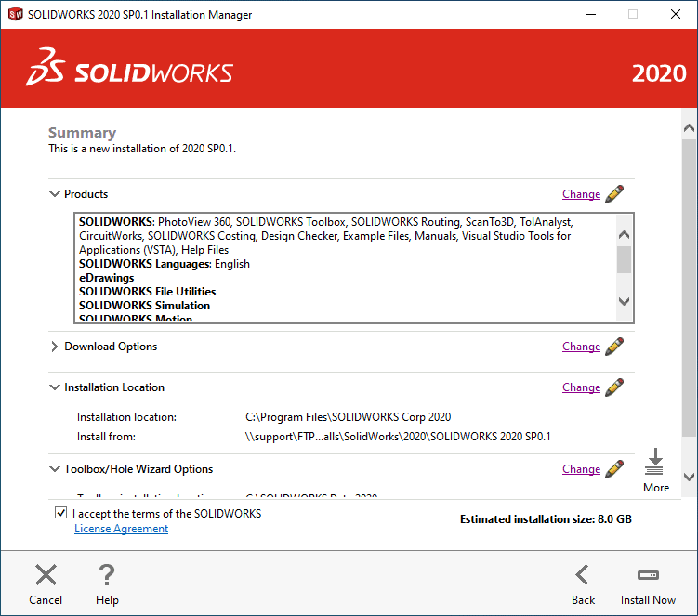
Task: Collapse the Toolbox/Hole Wizard Options section
Action: click(54, 469)
